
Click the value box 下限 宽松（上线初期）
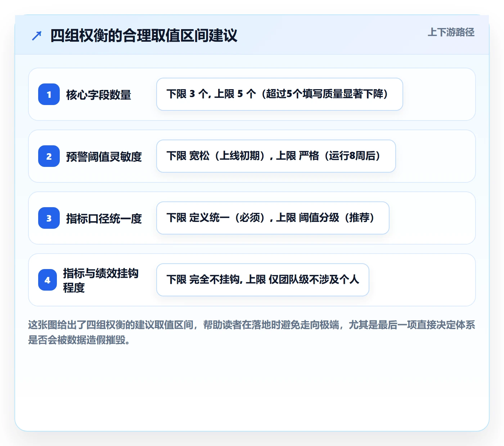[276, 156]
